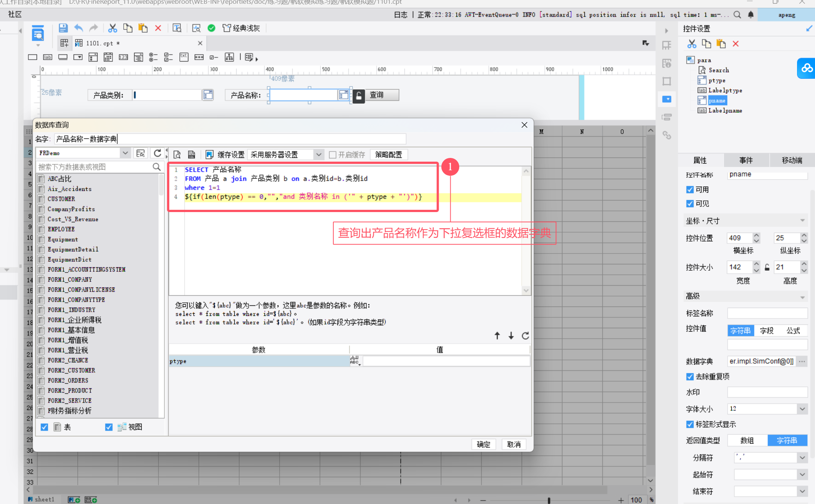Click the undo arrow icon
This screenshot has width=815, height=504.
click(78, 28)
